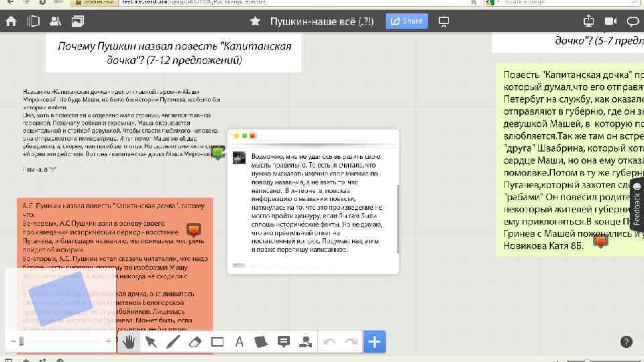Undo the last action

(329, 342)
